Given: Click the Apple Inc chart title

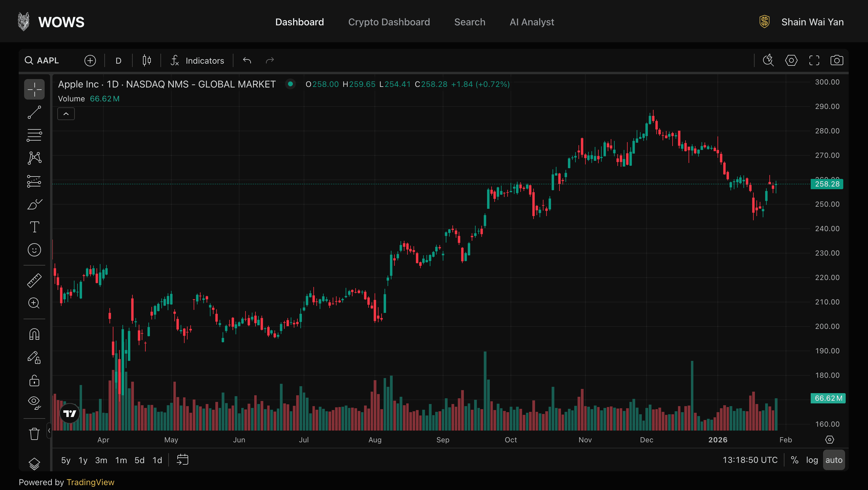Looking at the screenshot, I should [167, 84].
